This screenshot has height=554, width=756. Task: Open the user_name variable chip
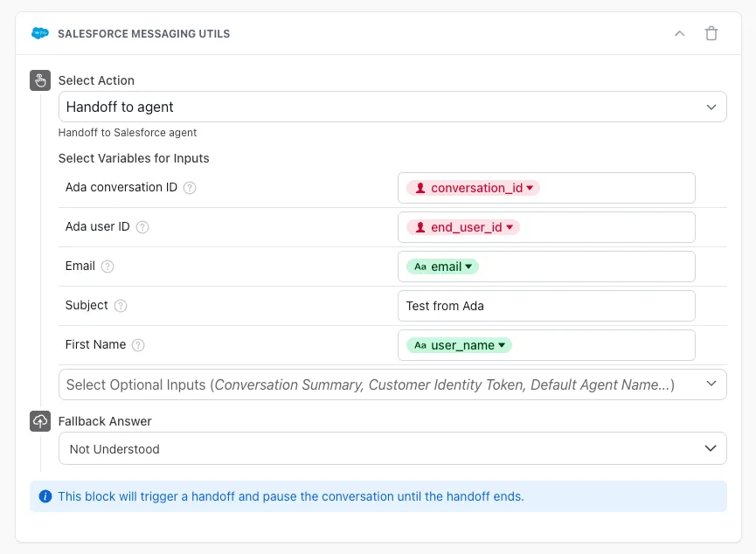(x=459, y=345)
